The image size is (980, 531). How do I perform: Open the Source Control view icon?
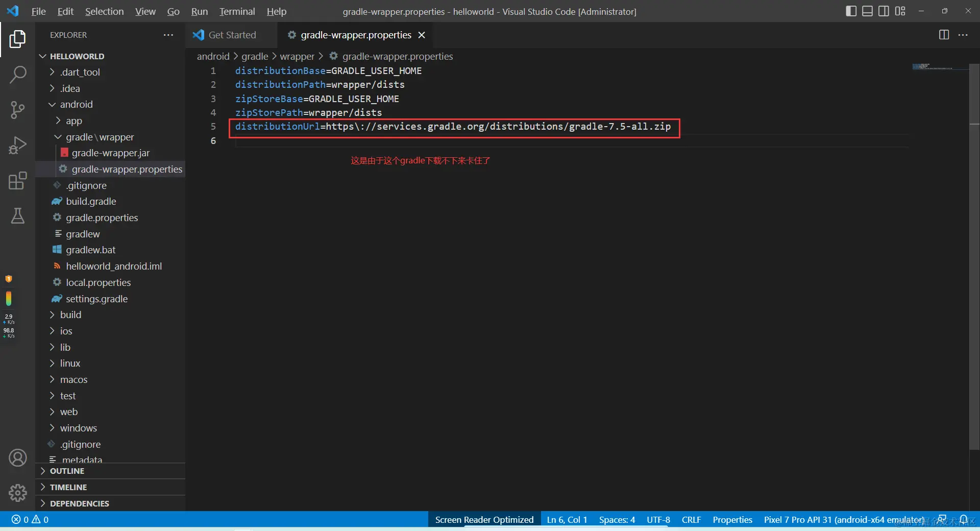pos(17,110)
